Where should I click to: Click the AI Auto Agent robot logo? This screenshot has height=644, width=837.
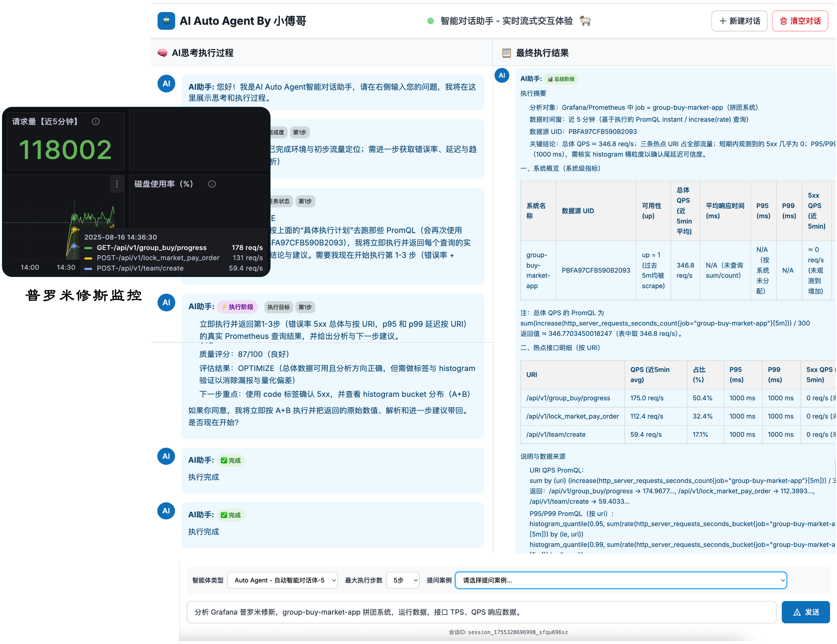(x=166, y=21)
